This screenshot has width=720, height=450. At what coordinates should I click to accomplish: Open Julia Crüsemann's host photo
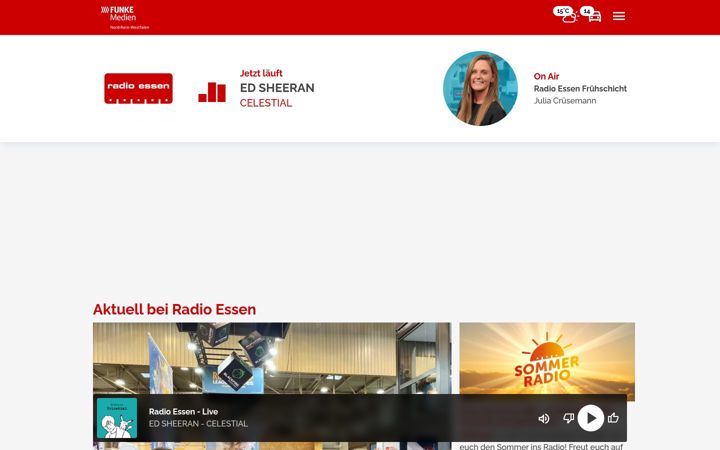(x=480, y=88)
